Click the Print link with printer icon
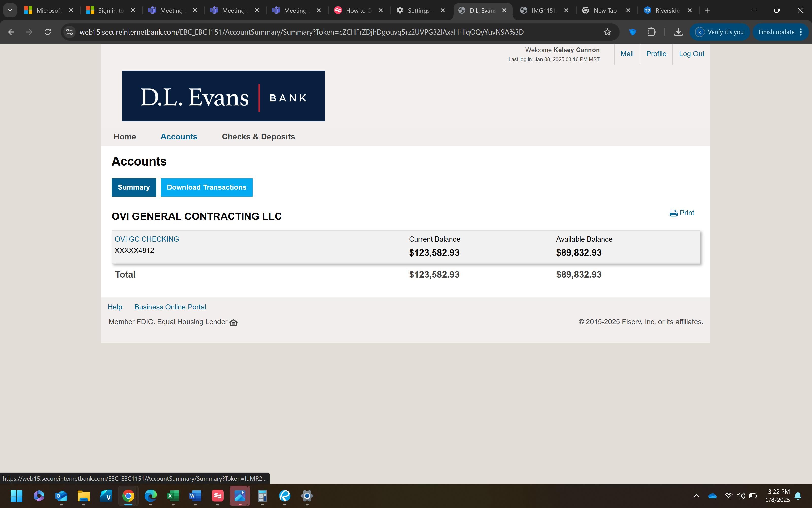This screenshot has height=508, width=812. click(x=682, y=213)
